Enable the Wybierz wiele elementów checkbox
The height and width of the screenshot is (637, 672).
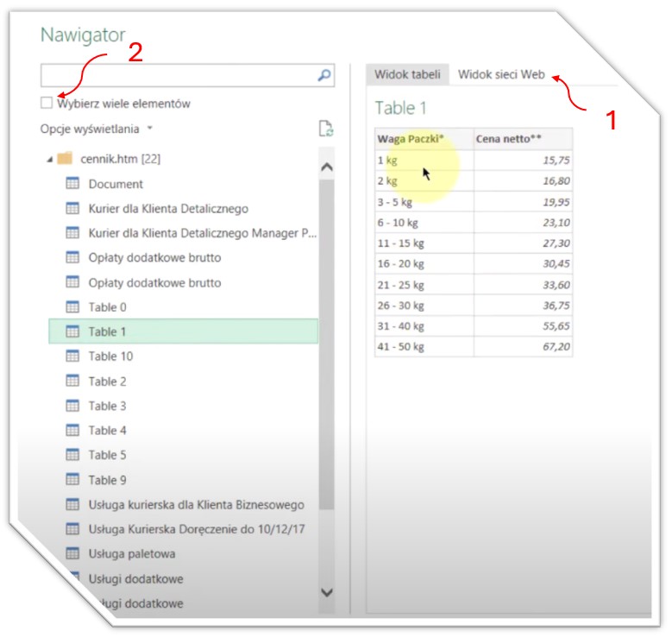[46, 104]
